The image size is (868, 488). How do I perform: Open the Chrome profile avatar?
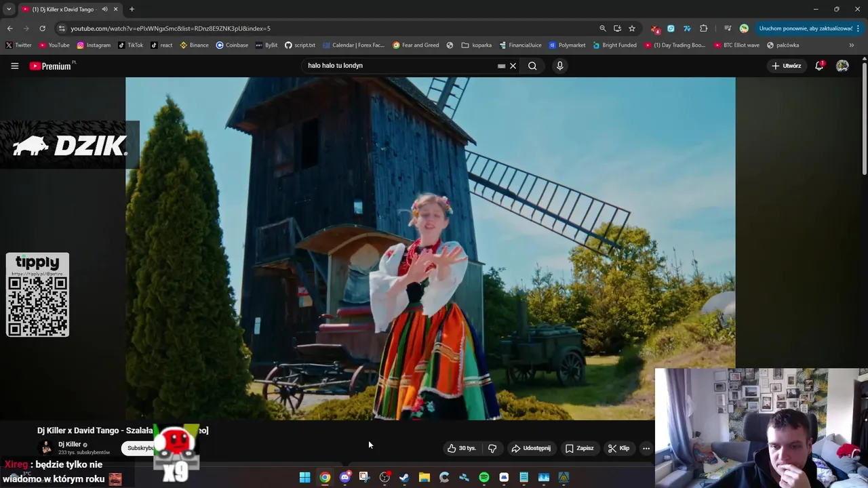pos(744,28)
